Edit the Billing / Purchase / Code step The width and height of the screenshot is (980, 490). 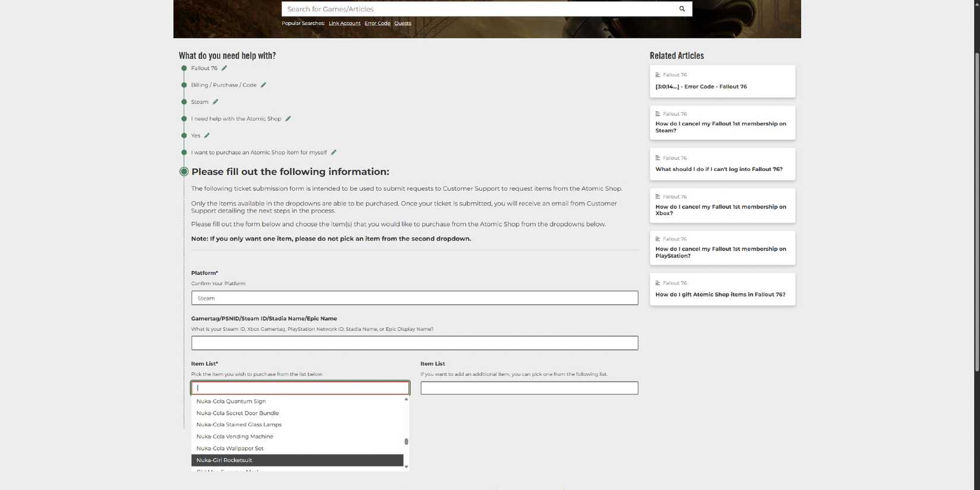coord(264,85)
